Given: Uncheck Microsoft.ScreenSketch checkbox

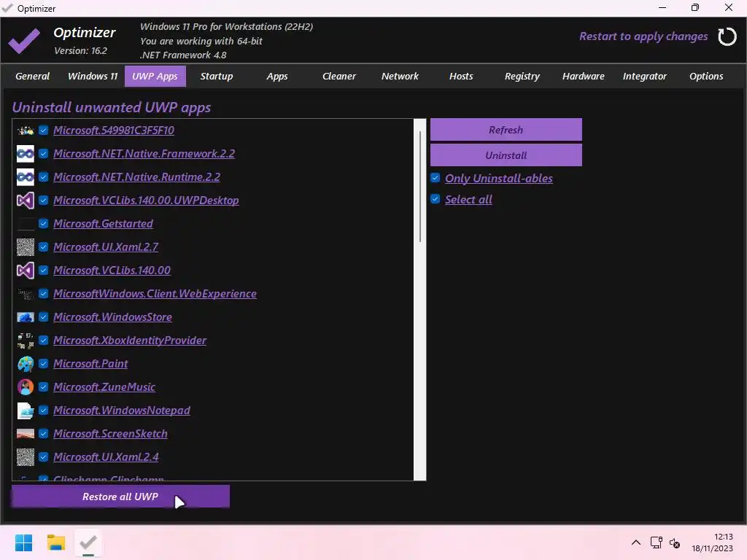Looking at the screenshot, I should click(x=43, y=433).
